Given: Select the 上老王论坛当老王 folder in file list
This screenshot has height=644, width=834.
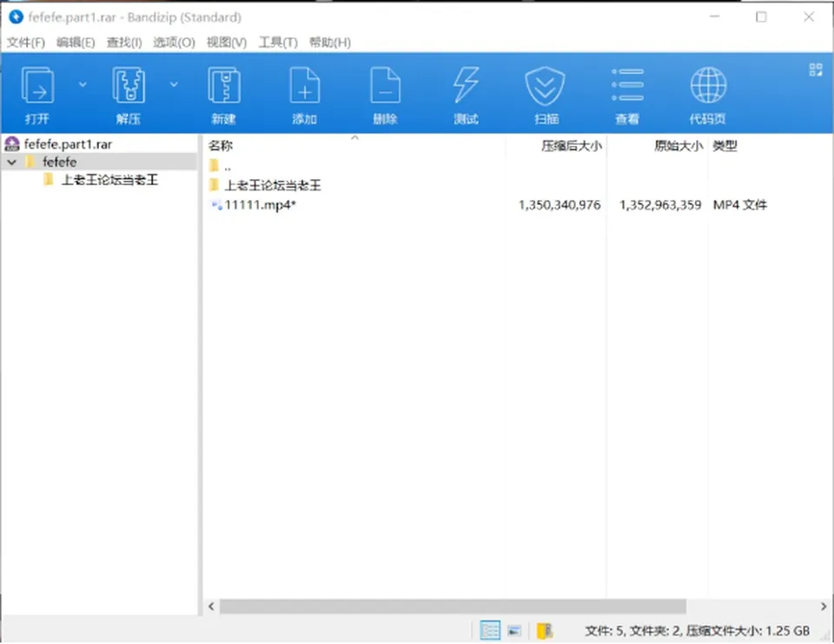Looking at the screenshot, I should (273, 185).
